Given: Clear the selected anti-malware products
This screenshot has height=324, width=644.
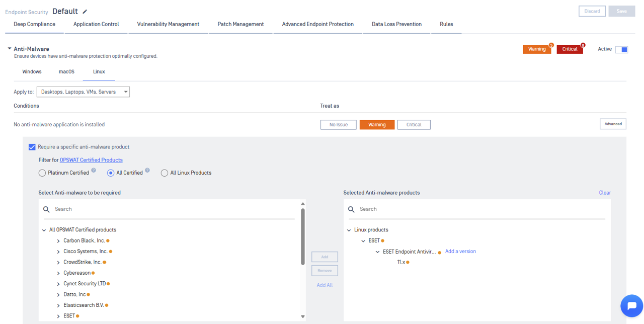Looking at the screenshot, I should click(605, 193).
